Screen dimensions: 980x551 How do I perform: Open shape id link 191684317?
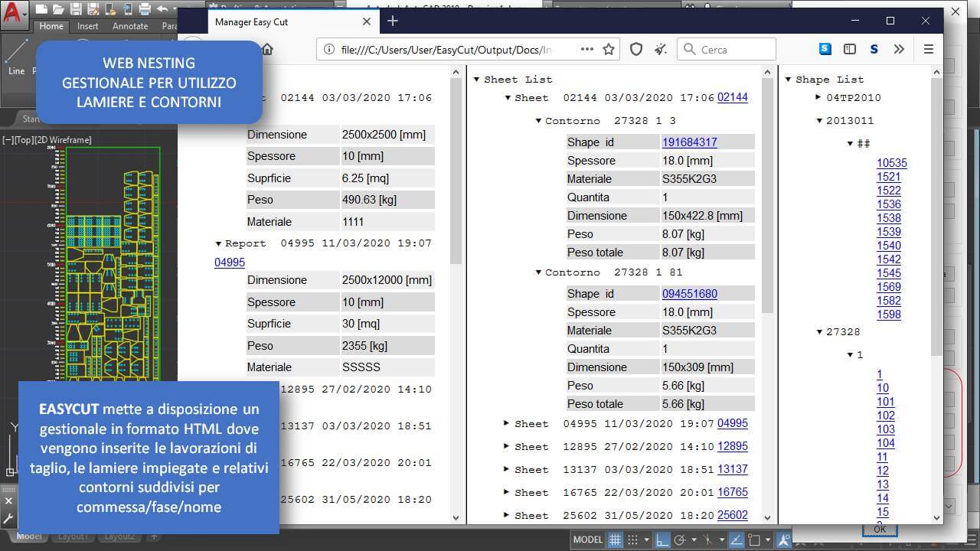click(689, 142)
